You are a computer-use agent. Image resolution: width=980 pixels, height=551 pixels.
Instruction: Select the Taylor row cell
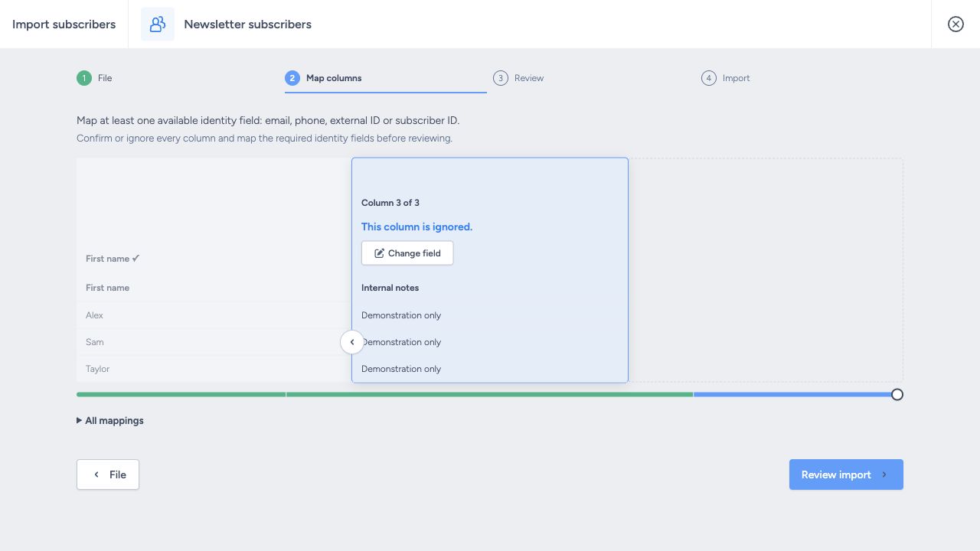point(214,369)
